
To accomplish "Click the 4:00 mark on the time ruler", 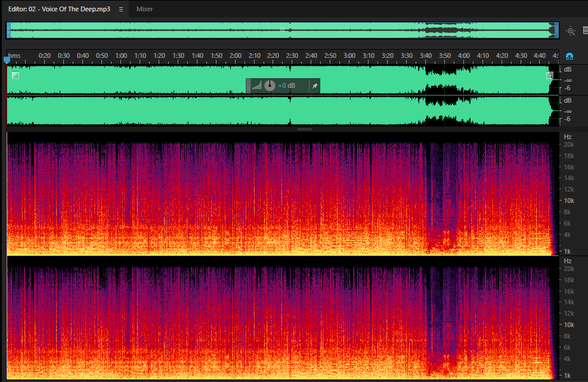I will coord(463,56).
